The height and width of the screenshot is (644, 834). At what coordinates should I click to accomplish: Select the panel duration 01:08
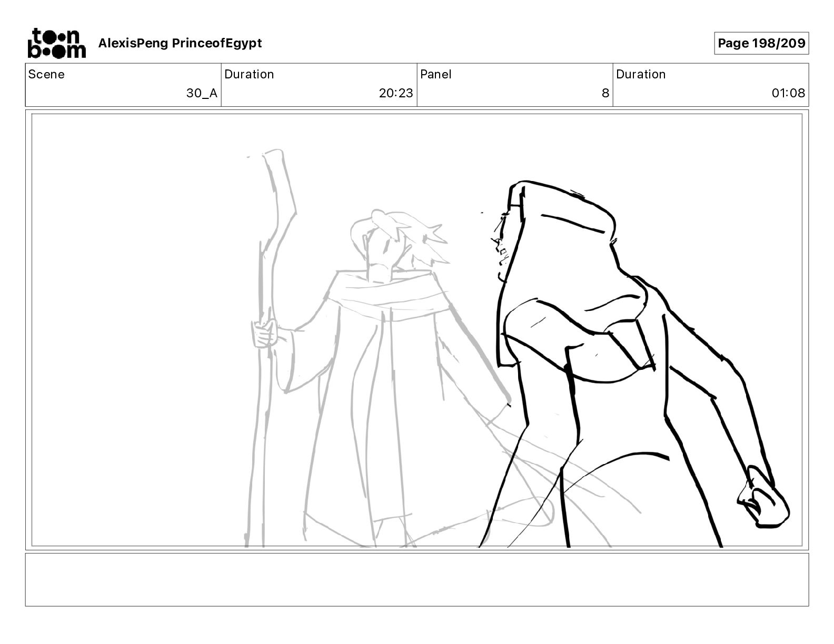point(788,93)
